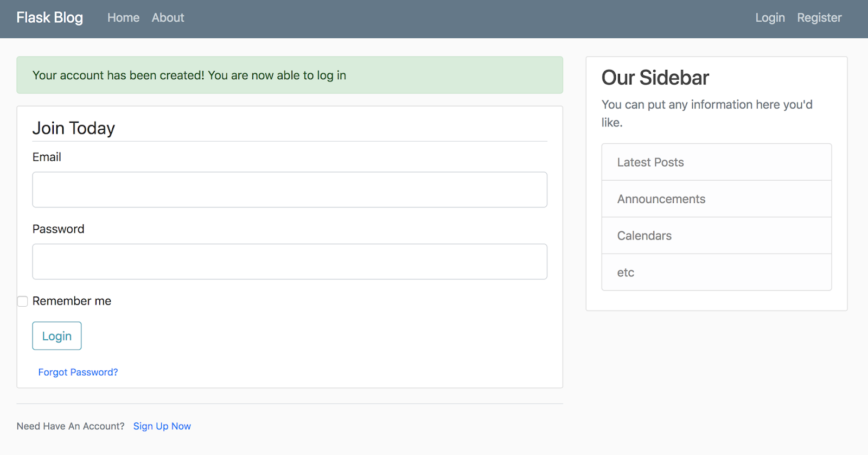
Task: Go to Home in navbar
Action: 123,18
